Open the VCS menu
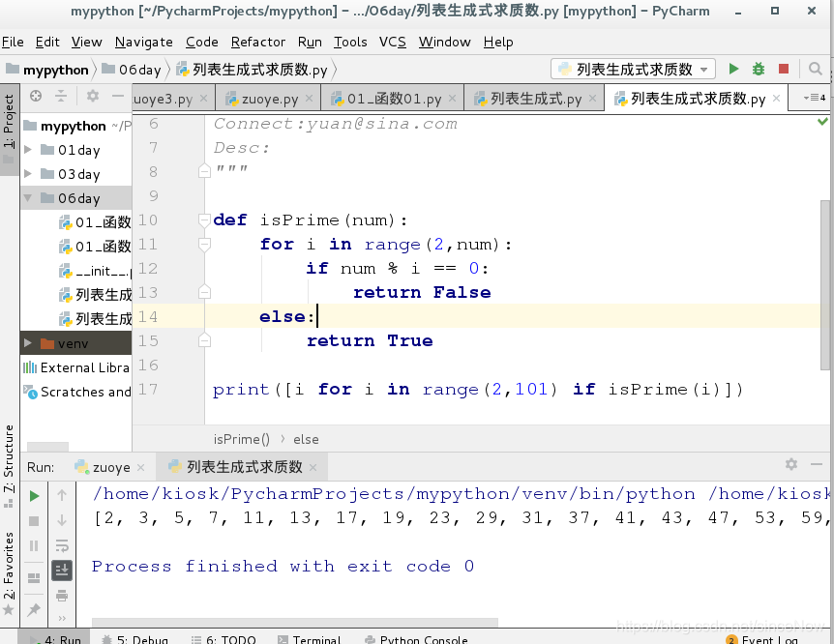 [x=393, y=42]
